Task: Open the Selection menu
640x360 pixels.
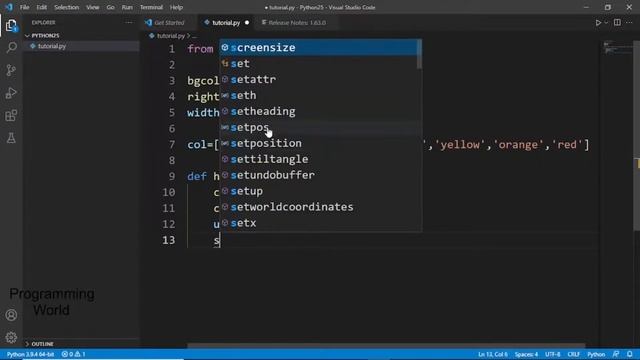Action: coord(67,7)
